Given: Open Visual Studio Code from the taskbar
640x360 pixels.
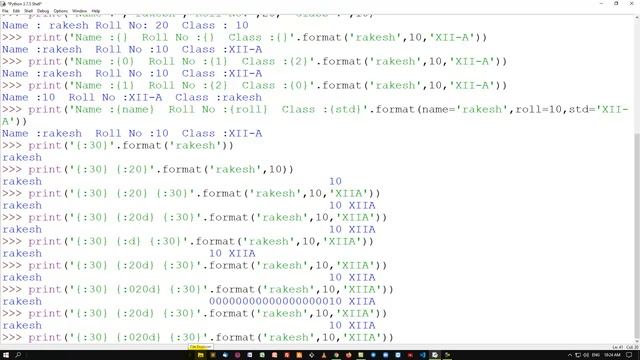Looking at the screenshot, I should tap(422, 355).
